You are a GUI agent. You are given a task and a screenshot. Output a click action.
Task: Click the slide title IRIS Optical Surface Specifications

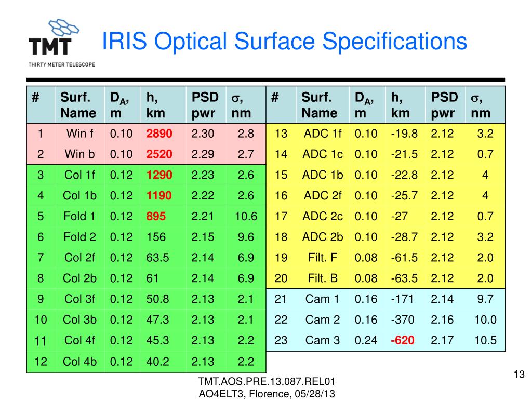click(284, 42)
